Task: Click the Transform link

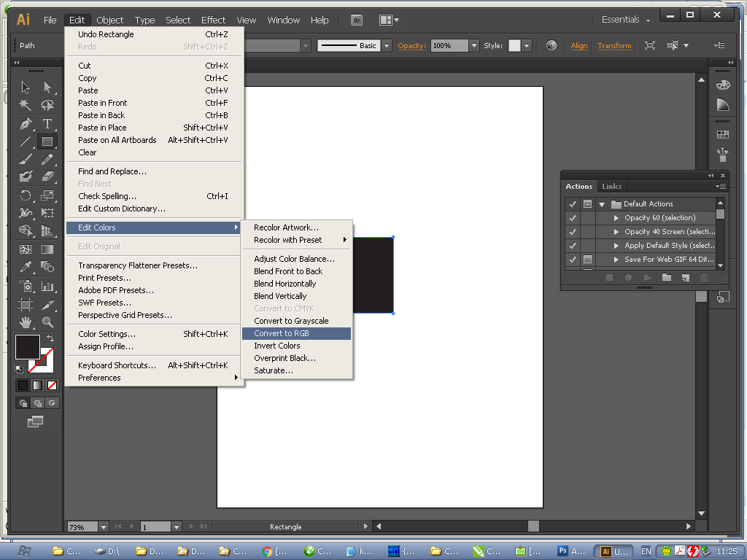Action: tap(614, 46)
